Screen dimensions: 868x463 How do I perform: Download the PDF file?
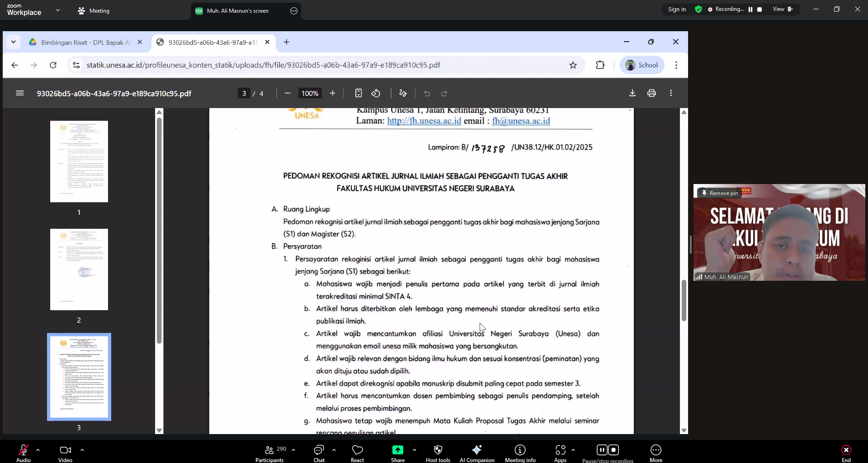pyautogui.click(x=632, y=93)
